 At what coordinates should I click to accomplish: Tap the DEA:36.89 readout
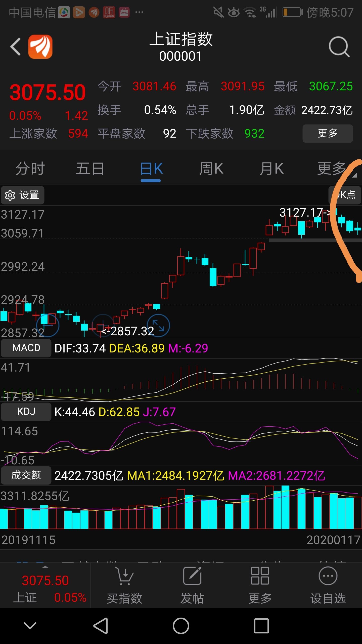(137, 348)
